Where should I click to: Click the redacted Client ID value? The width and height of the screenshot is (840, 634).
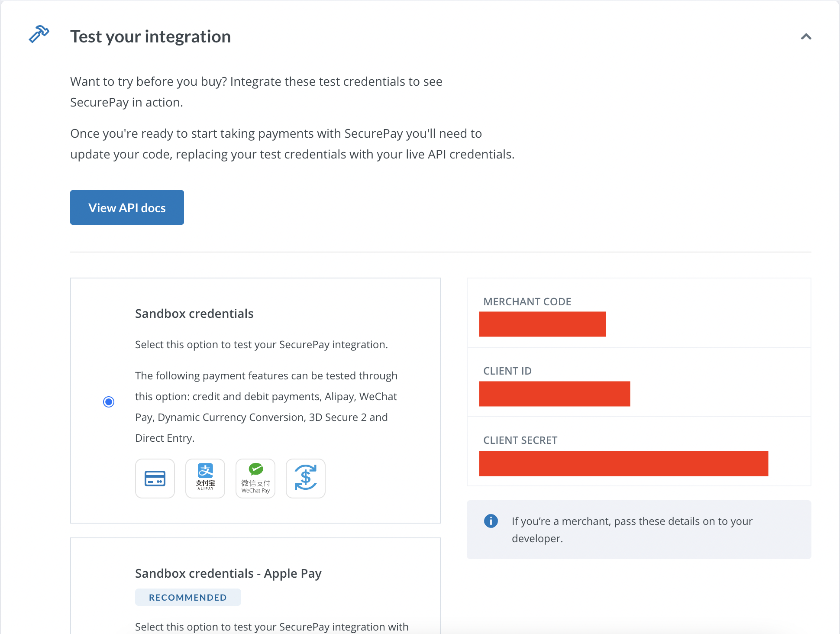pyautogui.click(x=554, y=394)
